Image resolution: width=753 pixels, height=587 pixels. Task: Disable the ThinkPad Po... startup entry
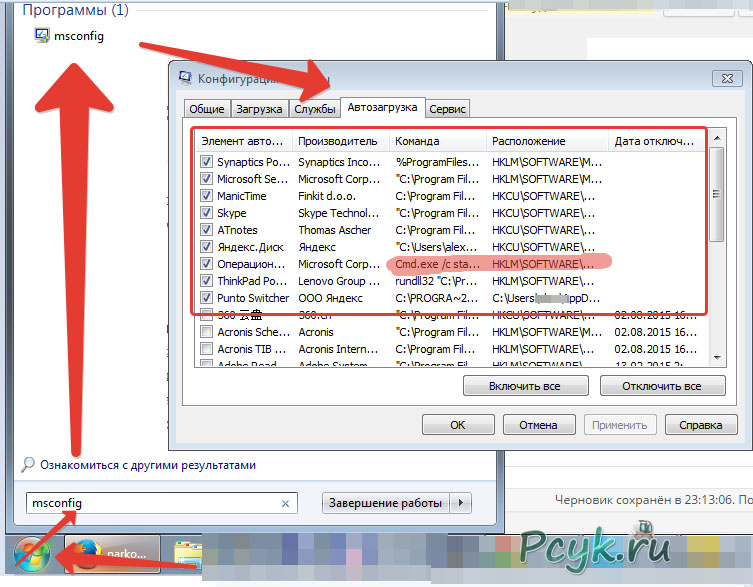206,281
